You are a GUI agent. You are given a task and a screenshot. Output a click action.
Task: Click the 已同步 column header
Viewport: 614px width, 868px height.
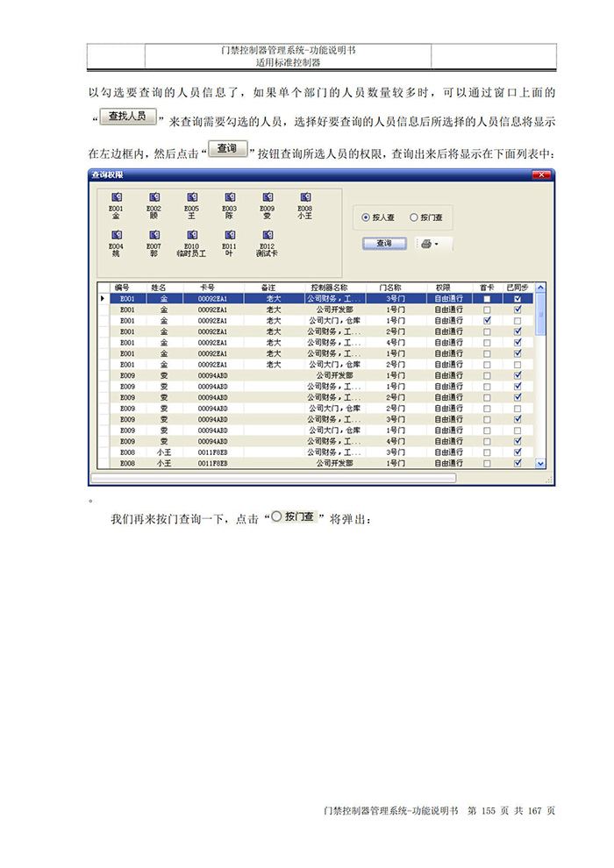coord(518,288)
